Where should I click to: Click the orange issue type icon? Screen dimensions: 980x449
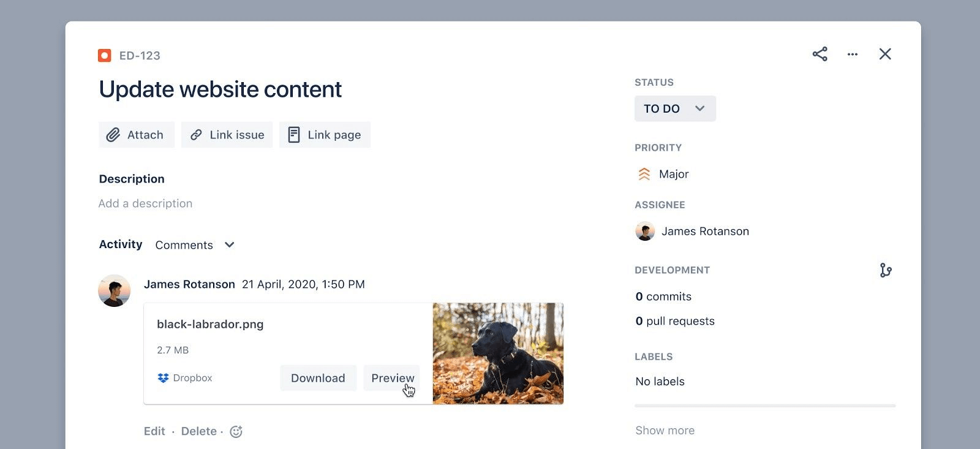tap(105, 56)
